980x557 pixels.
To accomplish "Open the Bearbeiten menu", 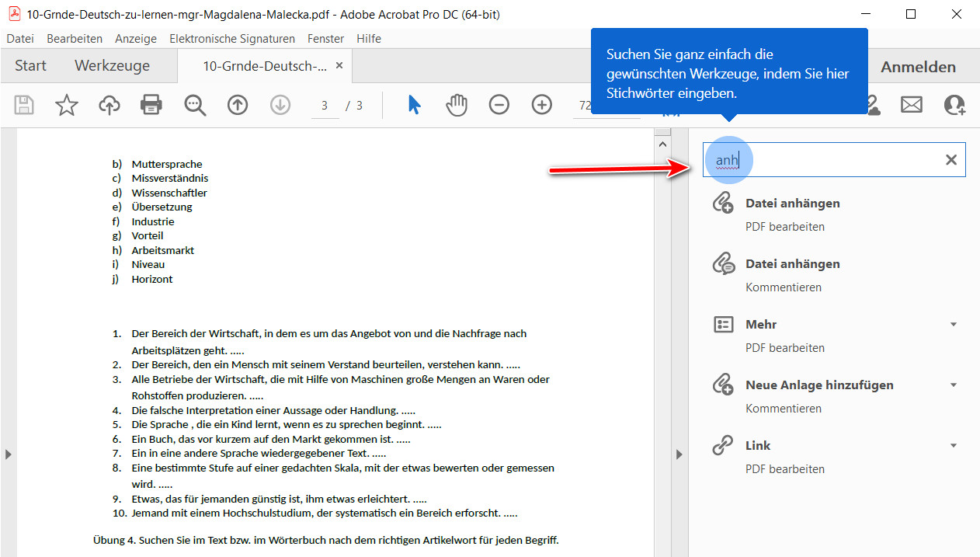I will 75,38.
